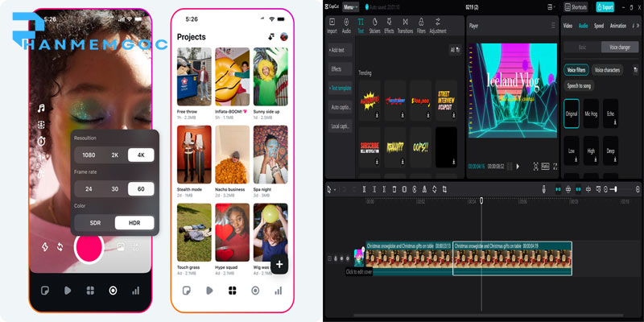Click the timeline mirror flip icon
This screenshot has width=644, height=322.
[424, 189]
